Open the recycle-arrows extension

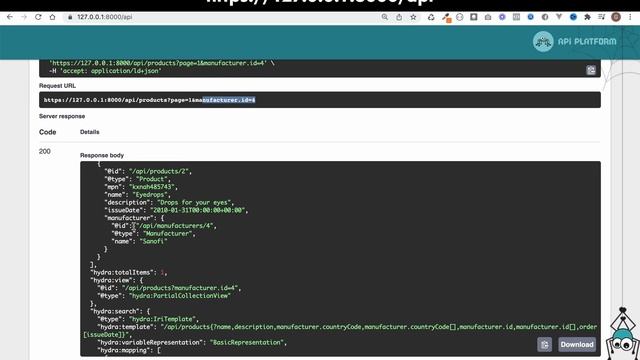(431, 17)
